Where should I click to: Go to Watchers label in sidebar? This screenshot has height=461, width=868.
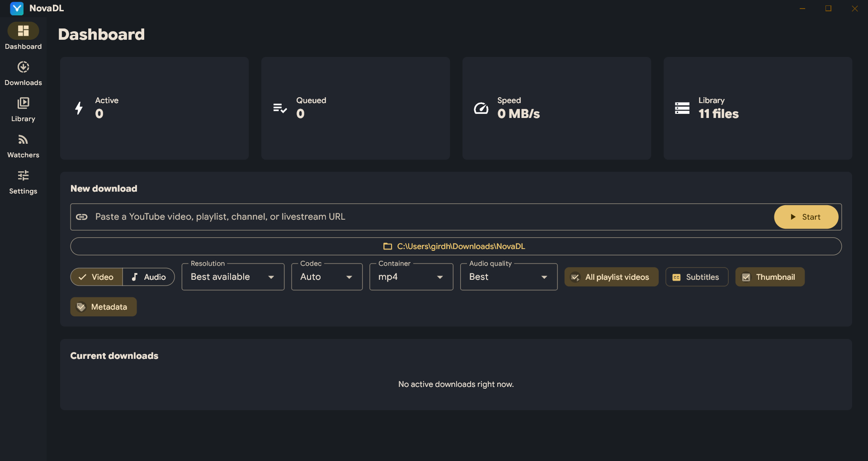pos(23,155)
